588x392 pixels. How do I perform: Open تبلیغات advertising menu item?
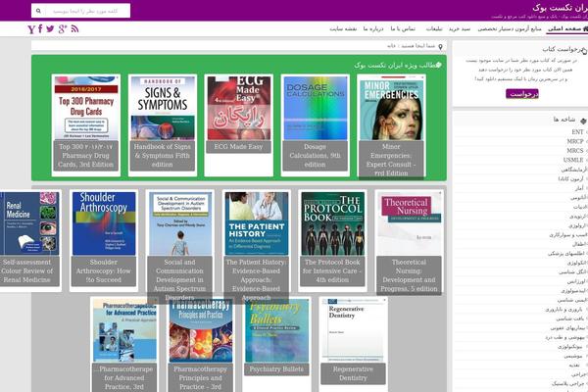click(x=434, y=28)
